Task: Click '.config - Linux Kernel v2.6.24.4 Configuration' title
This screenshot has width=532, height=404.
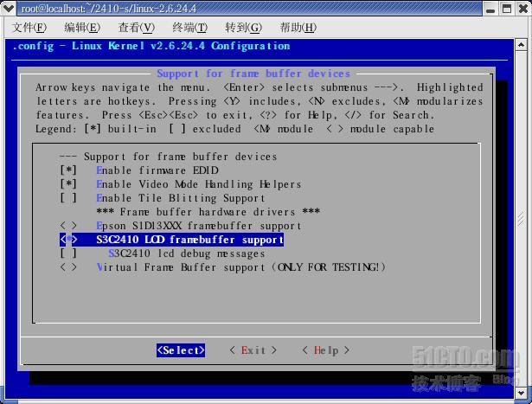Action: [151, 46]
